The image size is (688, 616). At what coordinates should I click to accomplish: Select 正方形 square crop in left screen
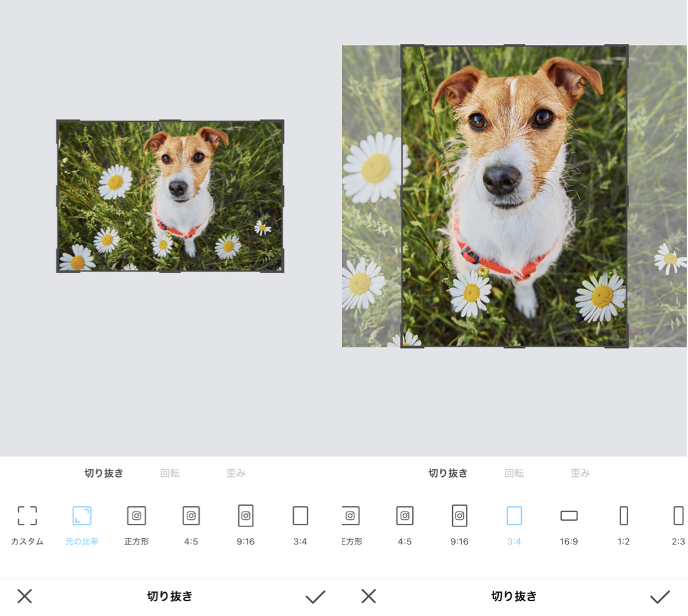(137, 516)
